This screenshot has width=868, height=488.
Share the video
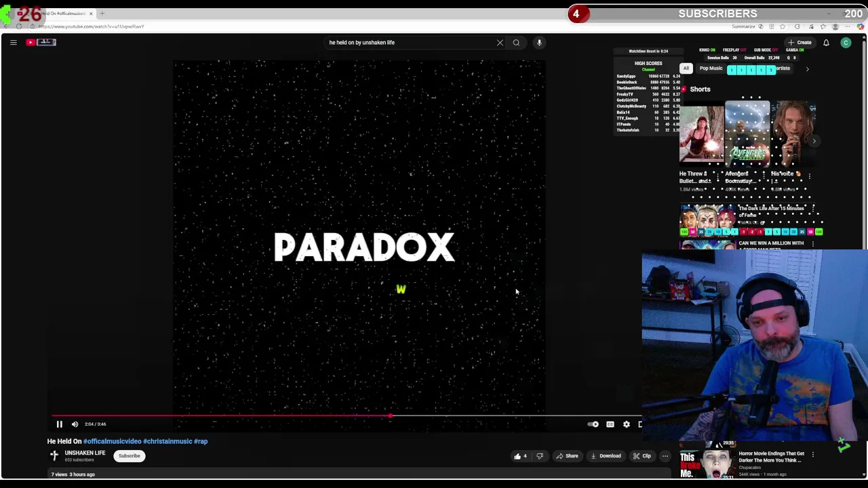click(x=567, y=456)
